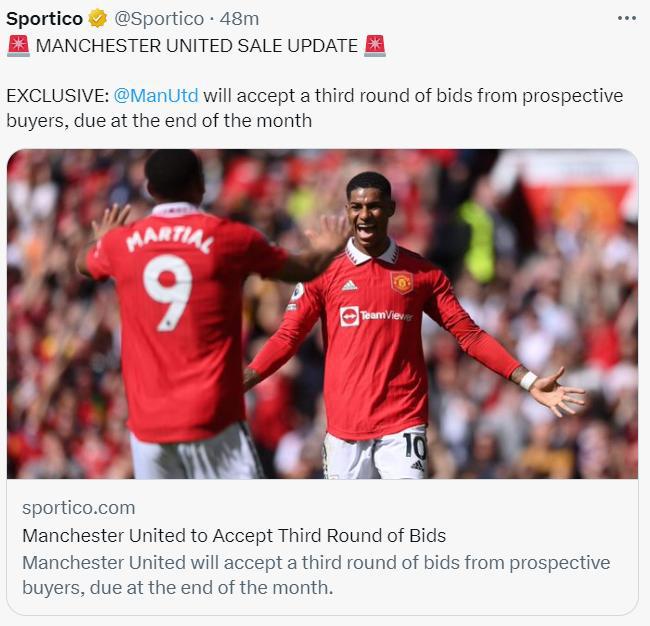The image size is (650, 626).
Task: Open the three-dot more options menu
Action: pos(626,18)
